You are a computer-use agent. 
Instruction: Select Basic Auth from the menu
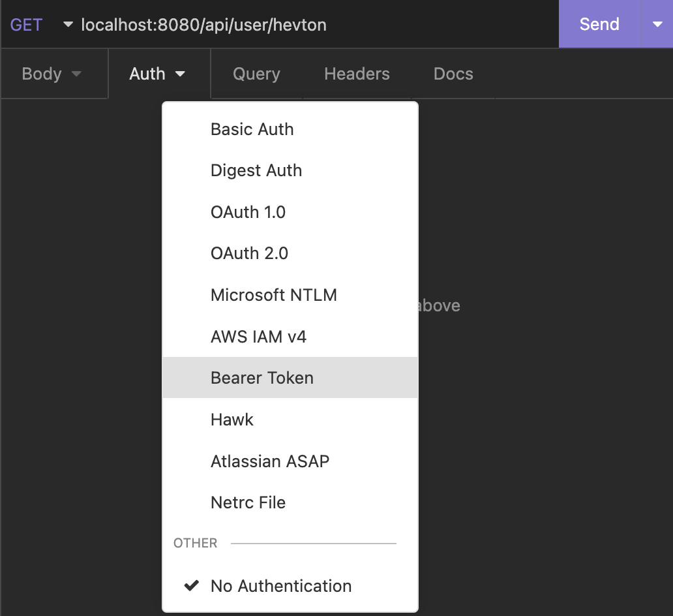pos(252,129)
